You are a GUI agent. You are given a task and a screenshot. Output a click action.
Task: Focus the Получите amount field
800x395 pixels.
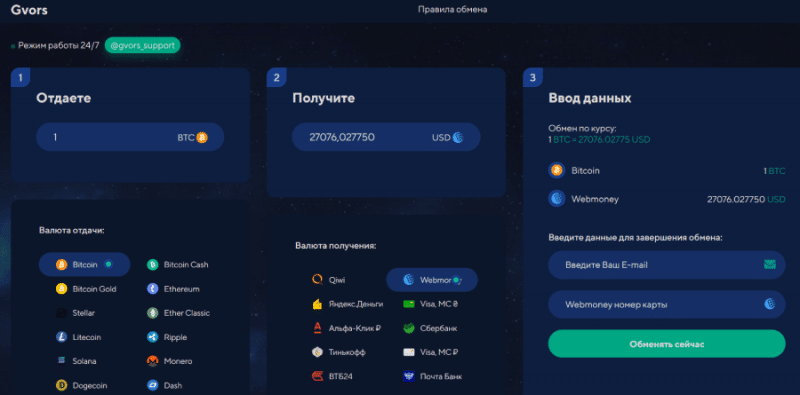point(386,137)
